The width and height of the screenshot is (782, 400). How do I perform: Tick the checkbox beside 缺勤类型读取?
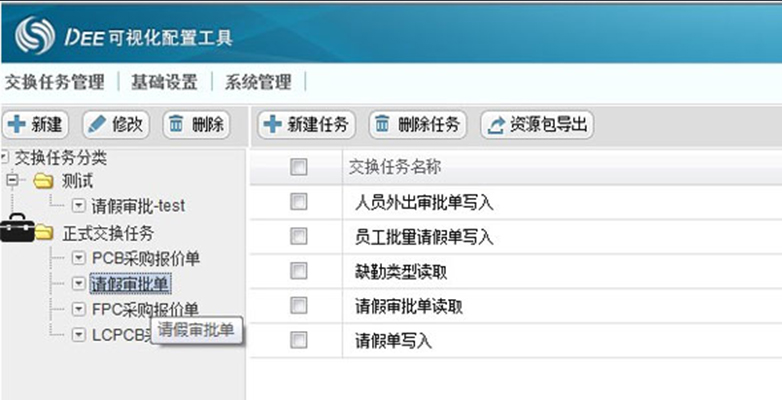(x=298, y=271)
